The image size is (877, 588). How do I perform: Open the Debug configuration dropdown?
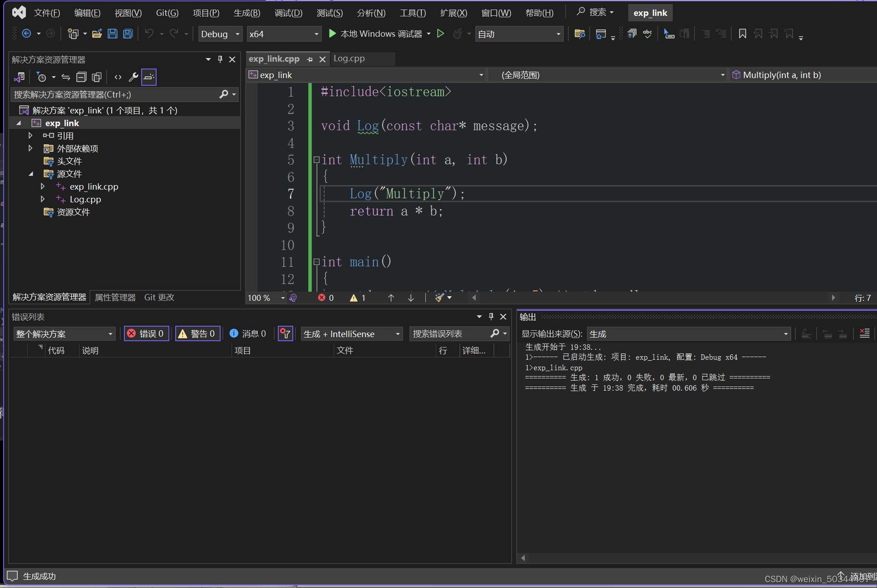[x=220, y=34]
